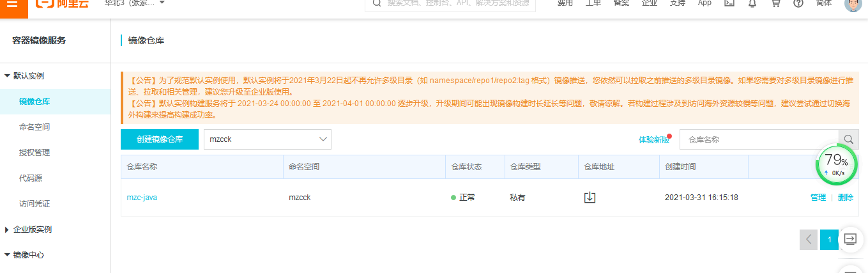Click the repository address download icon

[x=590, y=198]
